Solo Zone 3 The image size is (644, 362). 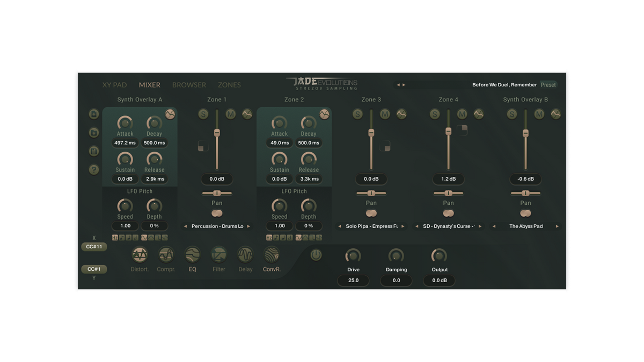[x=357, y=114]
